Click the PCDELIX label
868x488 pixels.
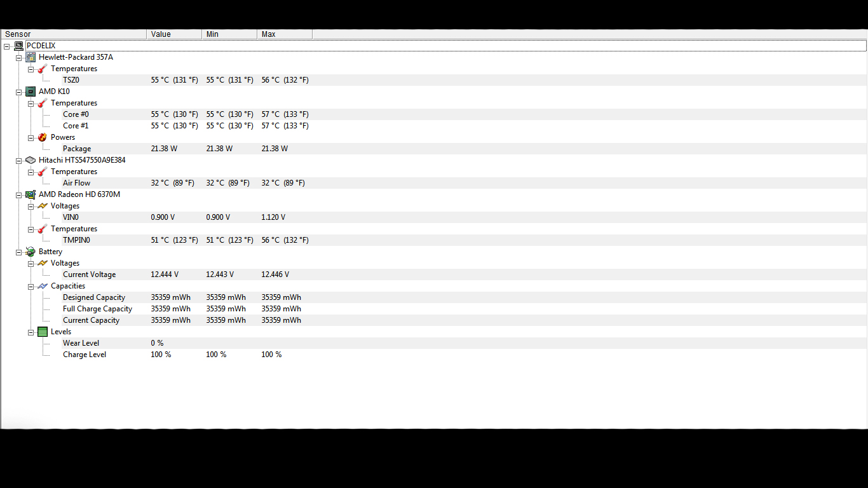41,46
